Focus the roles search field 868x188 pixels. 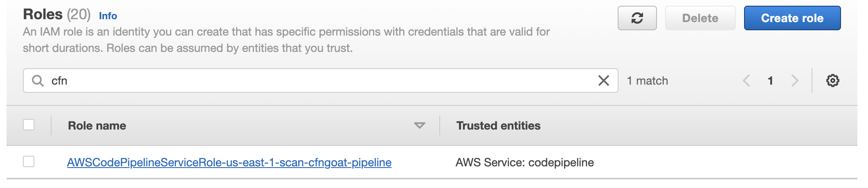coord(320,81)
